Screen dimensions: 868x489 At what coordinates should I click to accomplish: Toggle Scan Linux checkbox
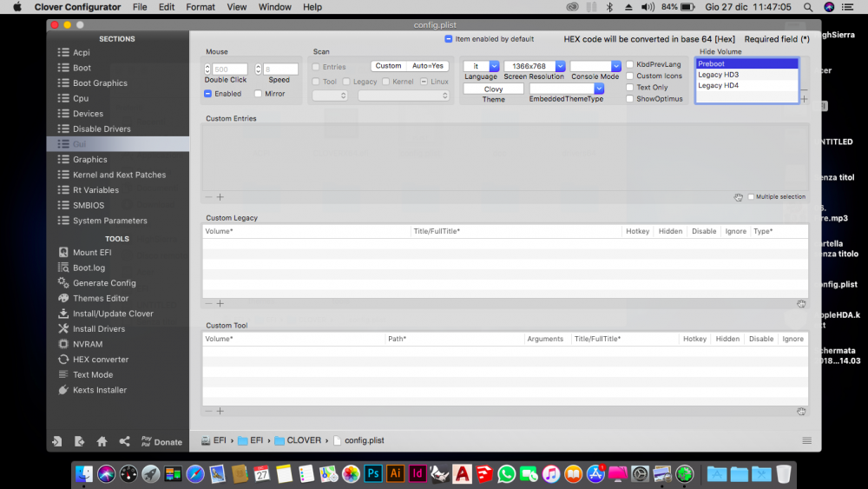(x=424, y=82)
